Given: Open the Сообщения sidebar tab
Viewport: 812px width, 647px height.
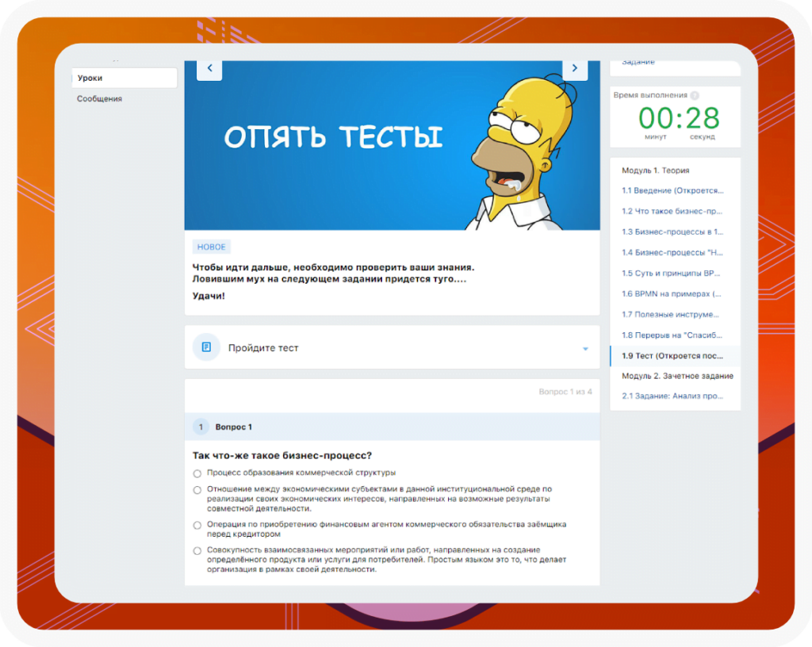Looking at the screenshot, I should point(99,99).
